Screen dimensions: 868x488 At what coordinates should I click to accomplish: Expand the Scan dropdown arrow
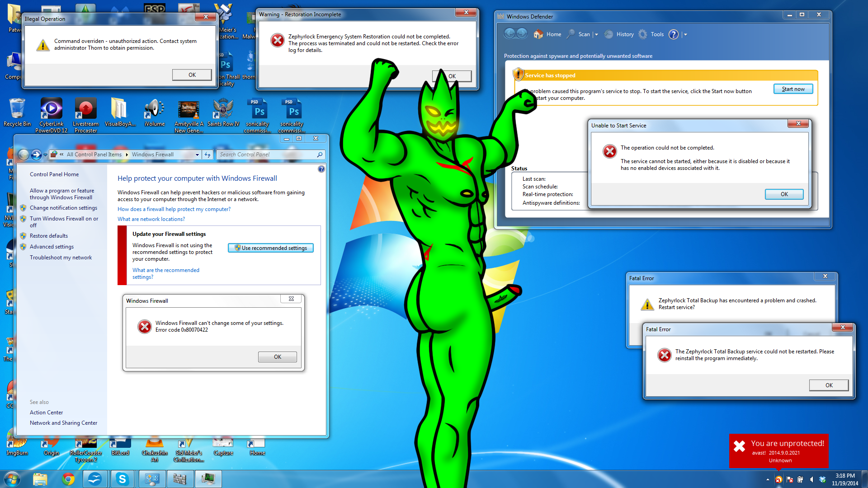[596, 34]
